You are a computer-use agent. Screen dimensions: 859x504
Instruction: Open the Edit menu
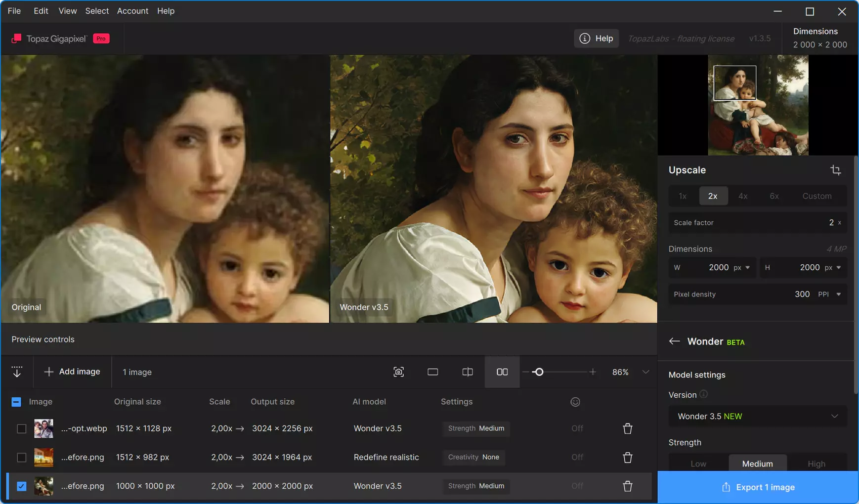click(x=41, y=11)
